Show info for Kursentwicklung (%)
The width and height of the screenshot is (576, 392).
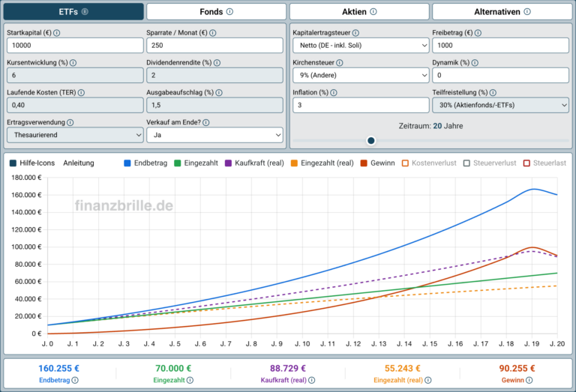[x=73, y=63]
